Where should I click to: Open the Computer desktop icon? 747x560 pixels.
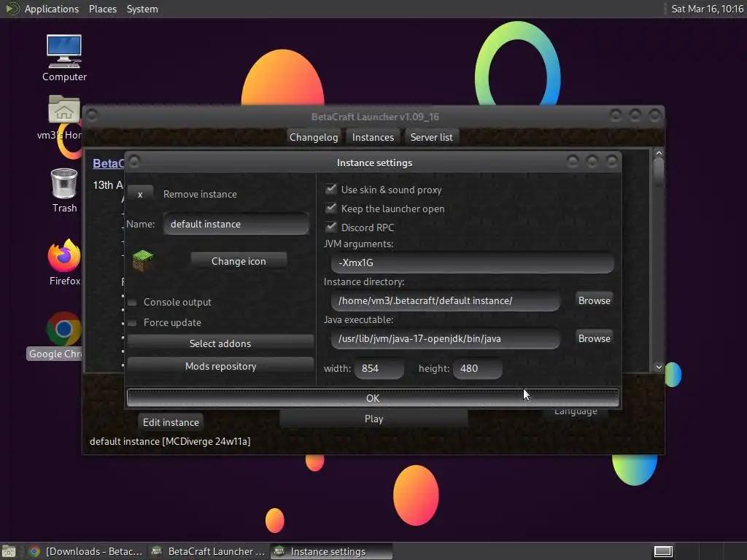pos(64,57)
